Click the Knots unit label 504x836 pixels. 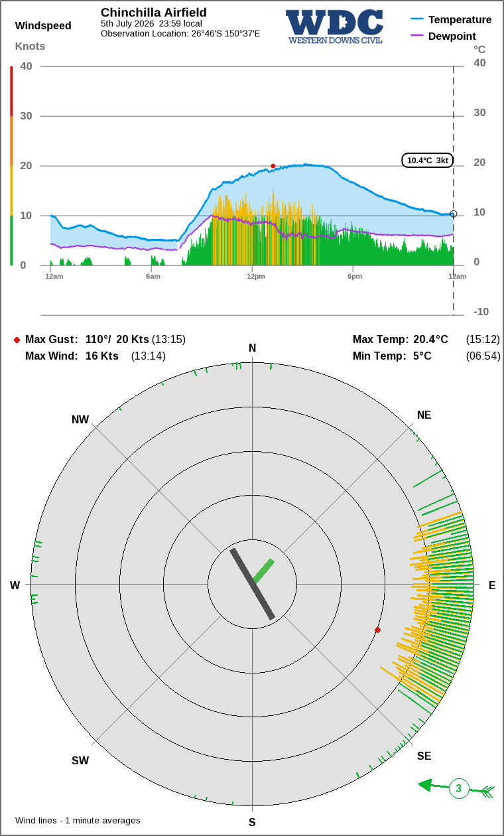pos(30,46)
